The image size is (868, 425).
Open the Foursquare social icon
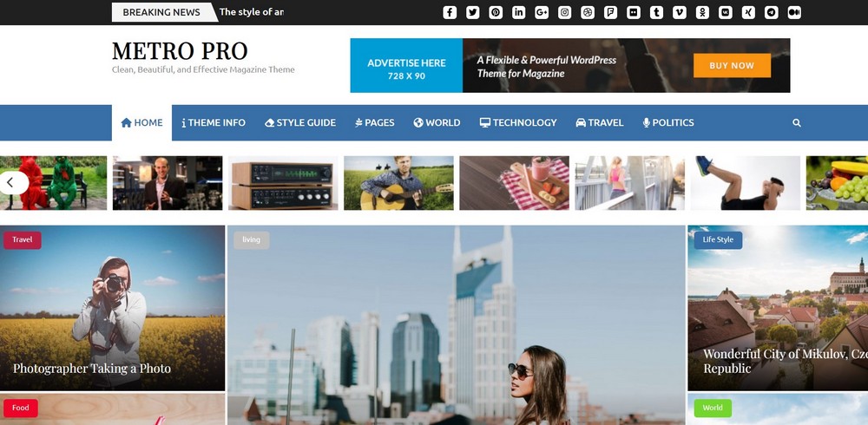610,12
